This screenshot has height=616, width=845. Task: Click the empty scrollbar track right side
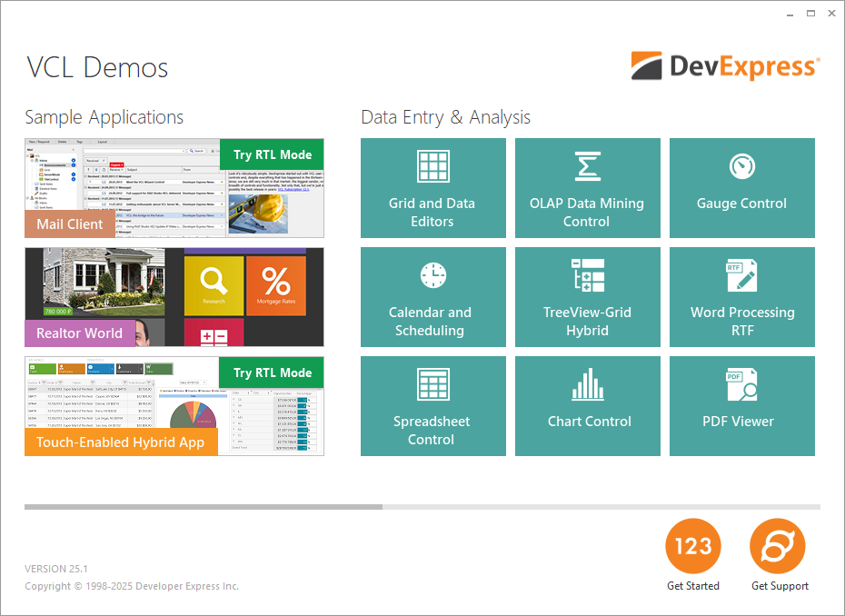600,507
